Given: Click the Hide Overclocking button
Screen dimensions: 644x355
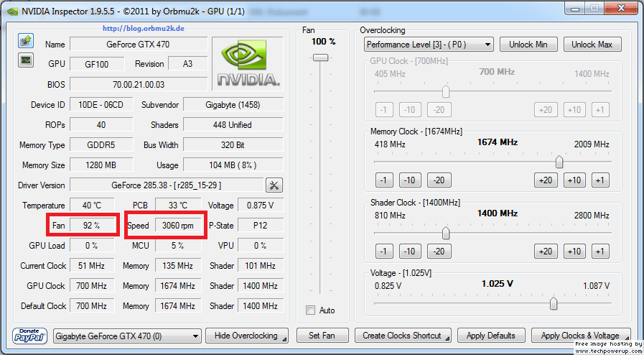Looking at the screenshot, I should 247,336.
